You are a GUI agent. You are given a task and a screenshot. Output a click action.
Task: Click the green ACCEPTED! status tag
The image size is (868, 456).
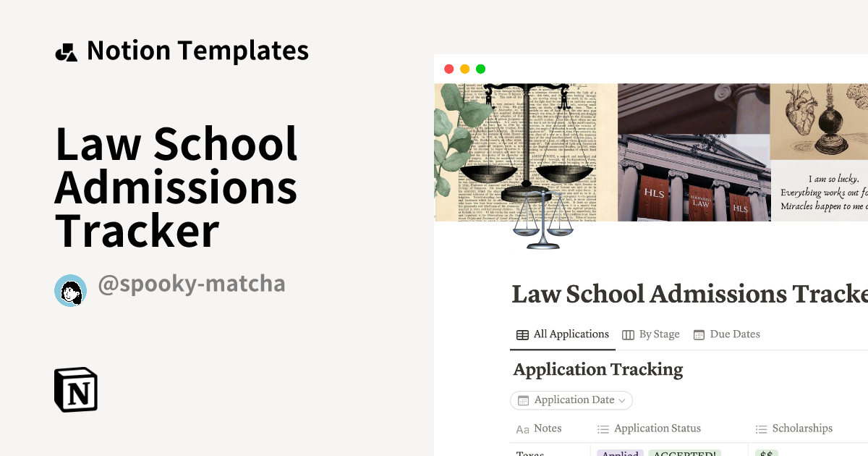685,453
